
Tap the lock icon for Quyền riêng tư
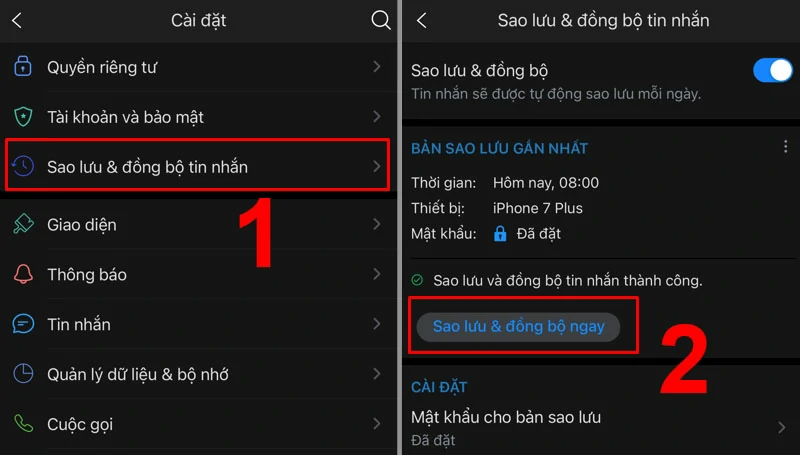pos(22,66)
